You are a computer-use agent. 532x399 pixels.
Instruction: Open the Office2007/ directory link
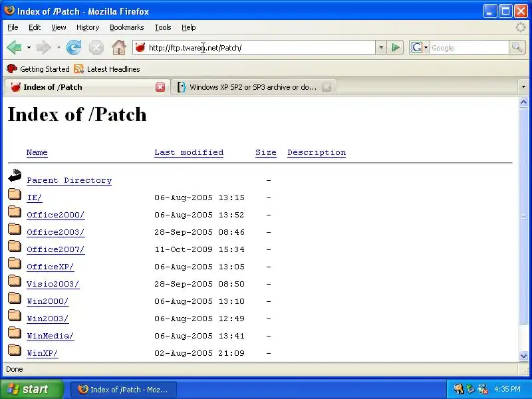(56, 249)
